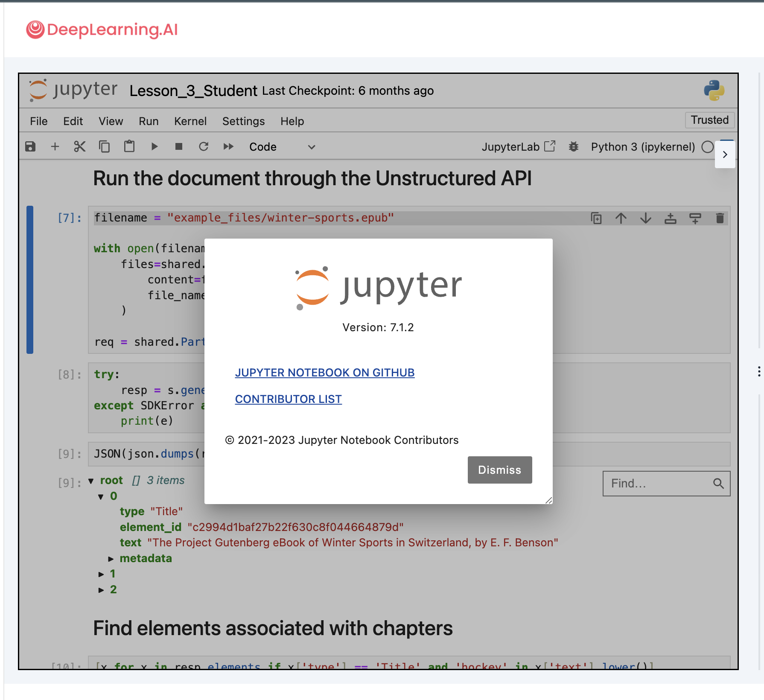Click Last Checkpoint: 6 months ago text
The height and width of the screenshot is (700, 764).
tap(348, 91)
